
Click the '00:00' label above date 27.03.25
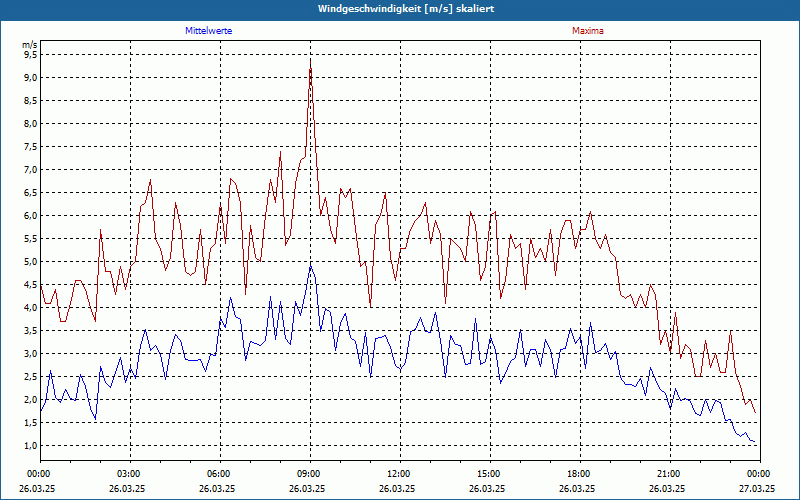[760, 474]
